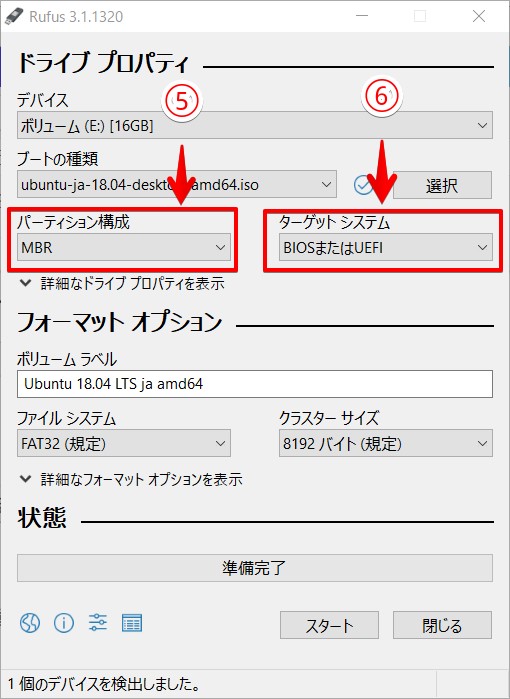
Task: Open the language globe icon
Action: tap(30, 622)
